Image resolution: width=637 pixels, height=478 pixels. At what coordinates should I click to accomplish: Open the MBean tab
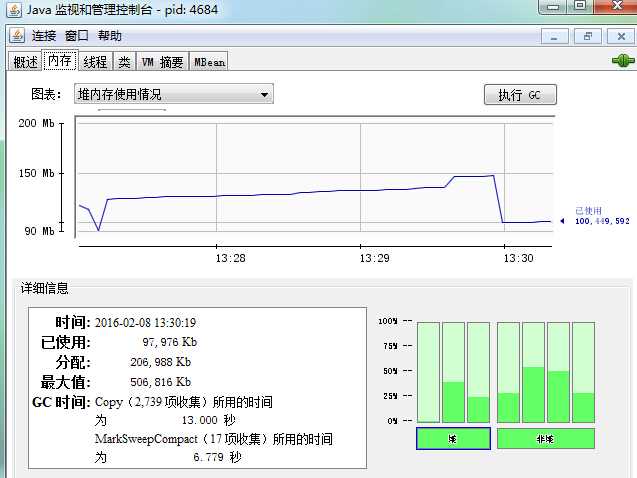coord(209,62)
